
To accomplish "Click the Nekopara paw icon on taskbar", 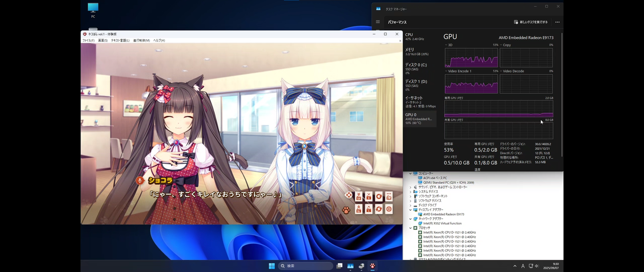I will [x=372, y=265].
